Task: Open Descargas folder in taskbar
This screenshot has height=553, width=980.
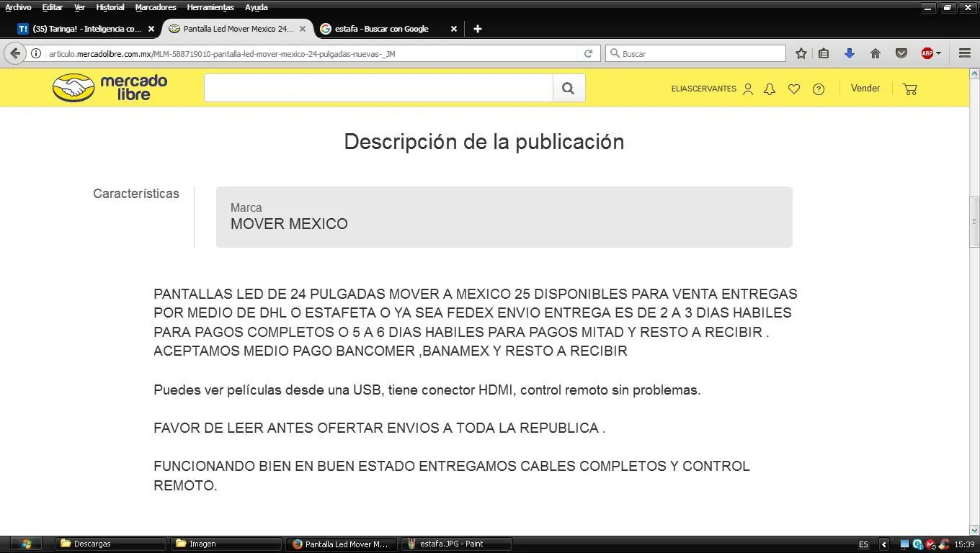Action: [x=111, y=544]
